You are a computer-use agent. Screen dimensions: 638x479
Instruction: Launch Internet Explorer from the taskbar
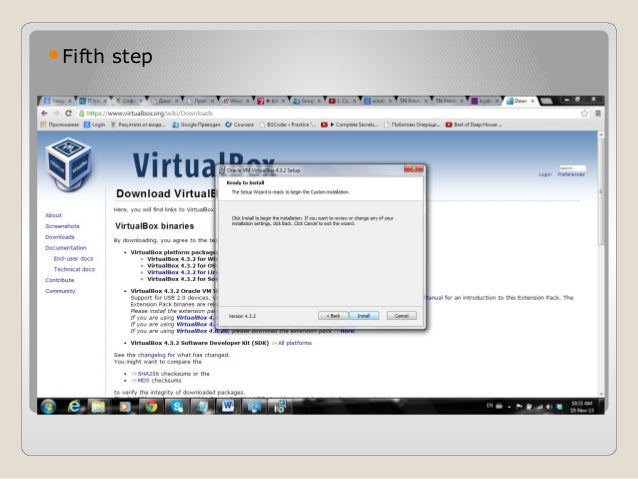(74, 407)
